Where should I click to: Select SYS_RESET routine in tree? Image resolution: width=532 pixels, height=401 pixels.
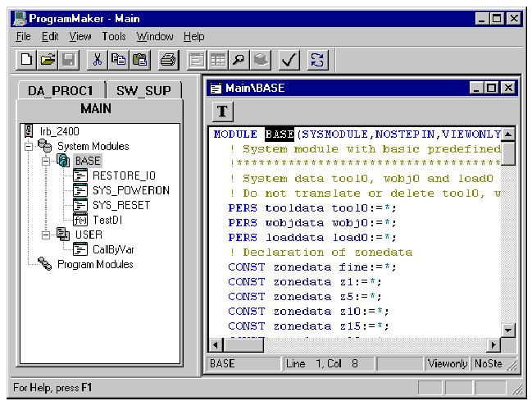coord(121,206)
